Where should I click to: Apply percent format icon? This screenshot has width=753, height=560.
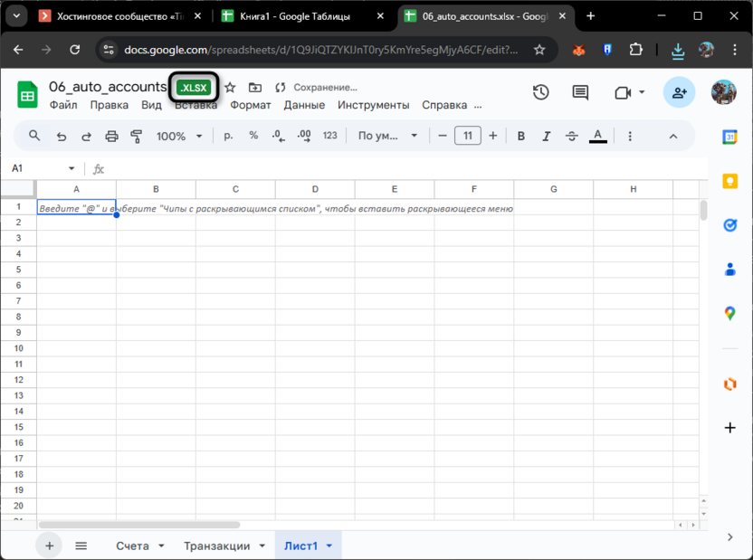[253, 135]
